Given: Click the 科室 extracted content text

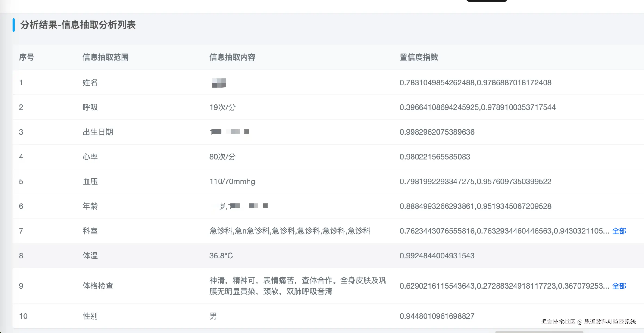Looking at the screenshot, I should coord(290,231).
